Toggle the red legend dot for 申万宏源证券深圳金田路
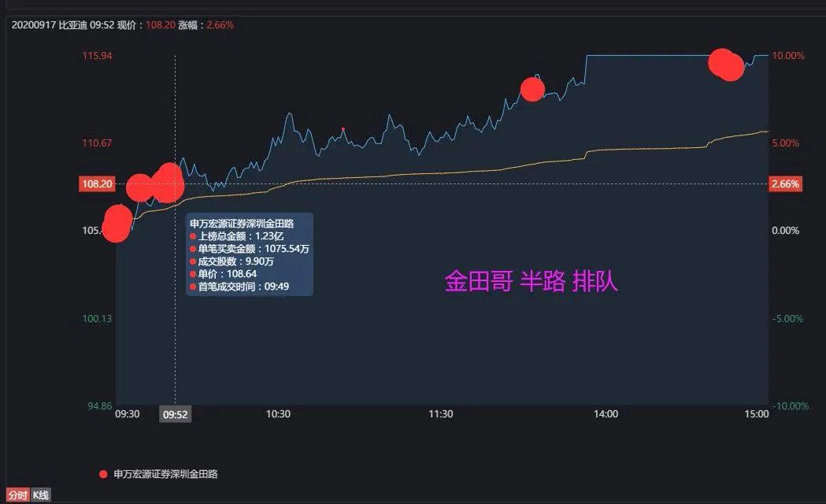This screenshot has width=826, height=504. [x=103, y=474]
